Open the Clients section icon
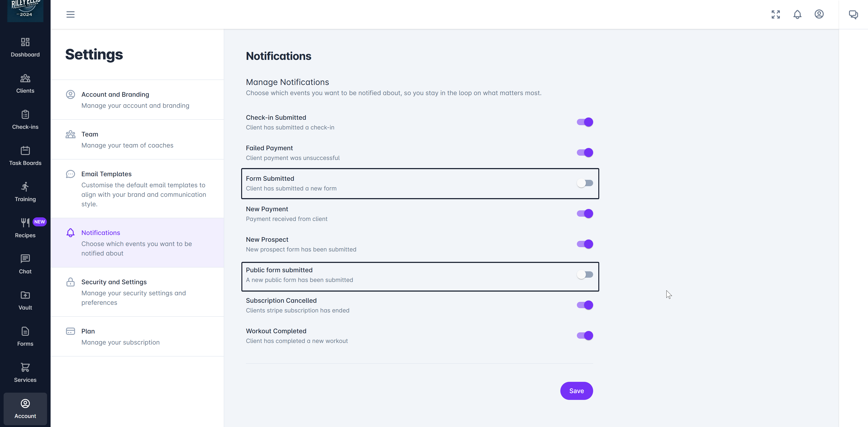Image resolution: width=868 pixels, height=427 pixels. tap(25, 78)
